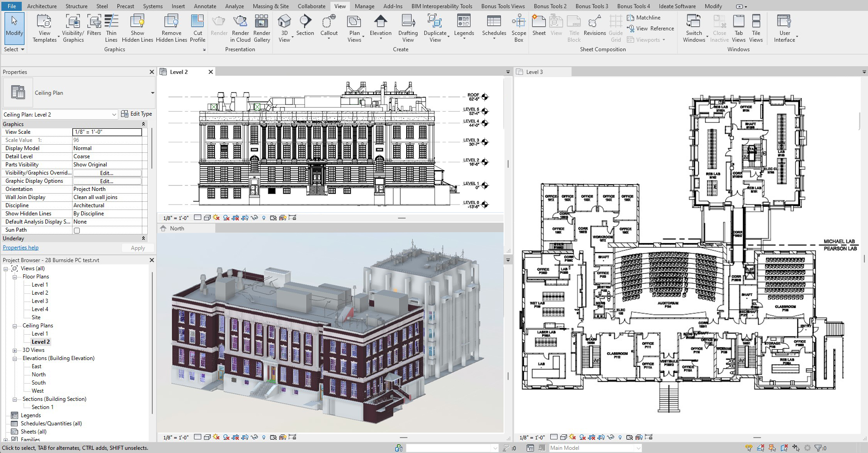Close the Project Browser panel

pyautogui.click(x=152, y=260)
